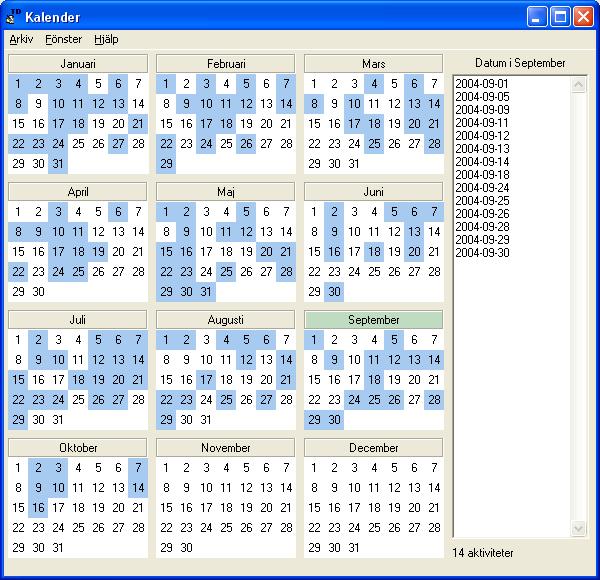600x580 pixels.
Task: Click the Kalender app icon in title bar
Action: point(13,17)
